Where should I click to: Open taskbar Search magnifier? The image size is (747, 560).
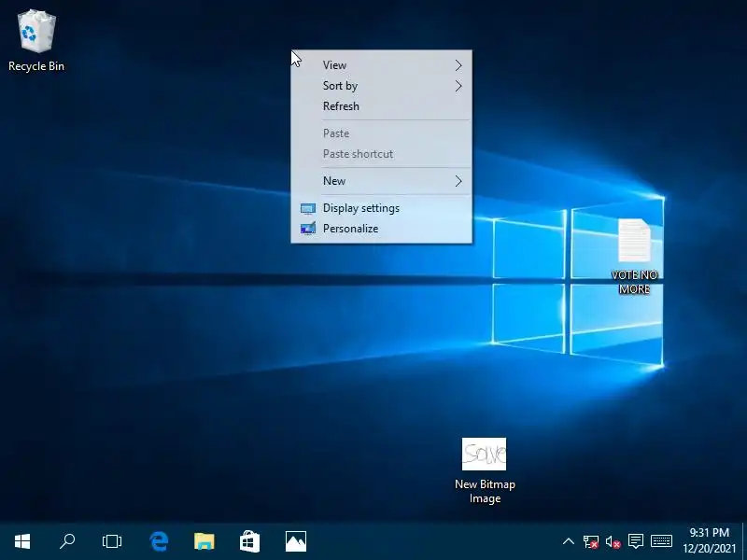click(67, 541)
